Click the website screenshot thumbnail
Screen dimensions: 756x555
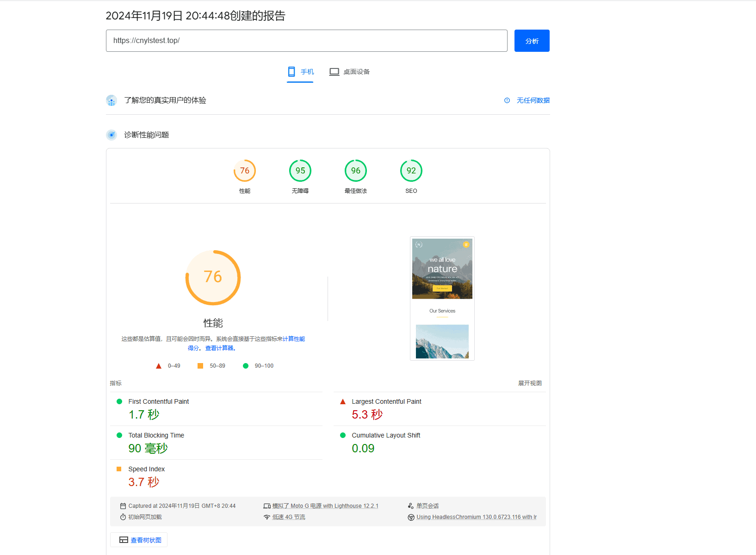[442, 298]
